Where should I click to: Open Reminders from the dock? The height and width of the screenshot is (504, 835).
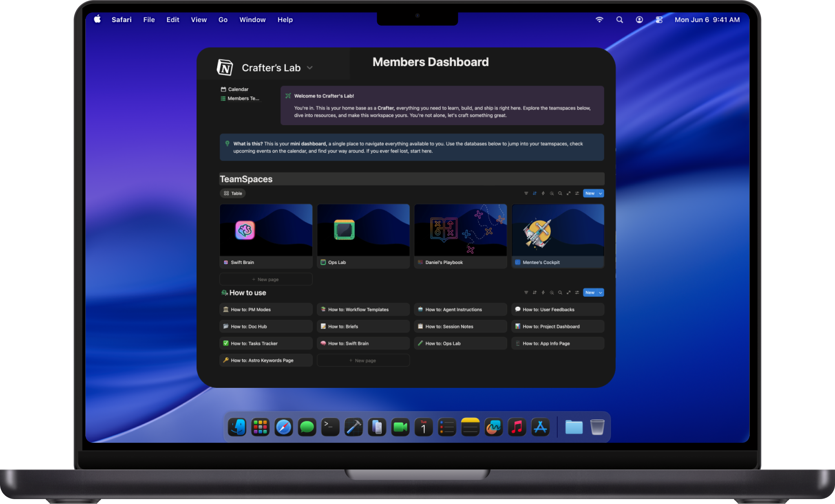click(x=447, y=427)
